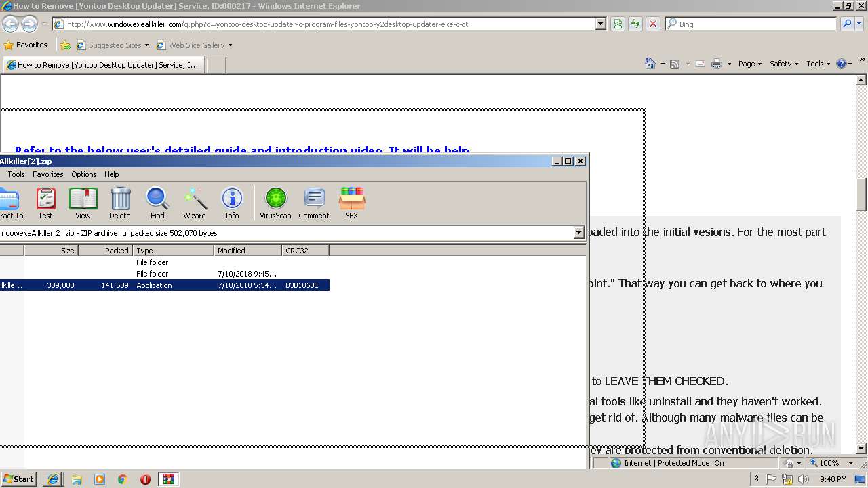Sort file list by CRC32 column

(306, 251)
